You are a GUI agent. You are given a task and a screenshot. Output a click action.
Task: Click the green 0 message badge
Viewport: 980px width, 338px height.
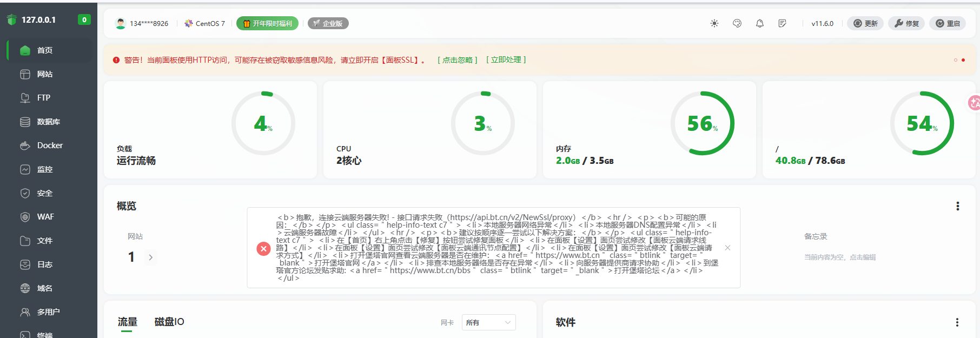(x=84, y=19)
